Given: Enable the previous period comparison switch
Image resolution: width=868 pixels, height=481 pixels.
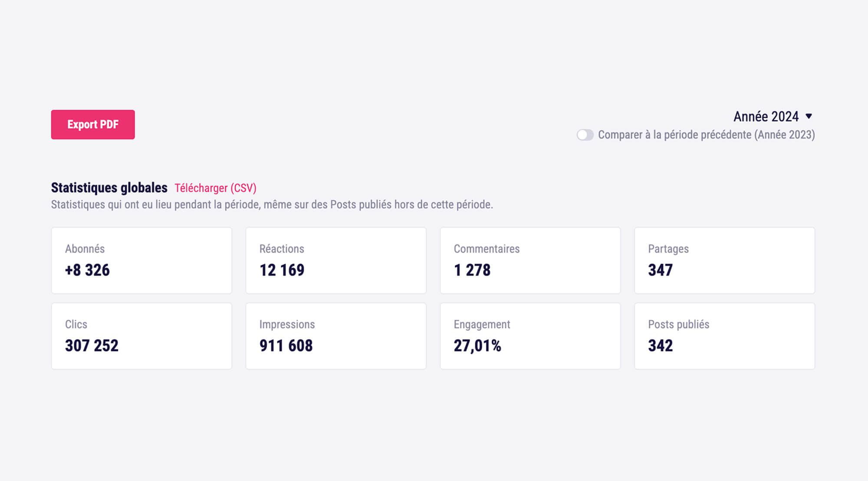Looking at the screenshot, I should [x=585, y=135].
